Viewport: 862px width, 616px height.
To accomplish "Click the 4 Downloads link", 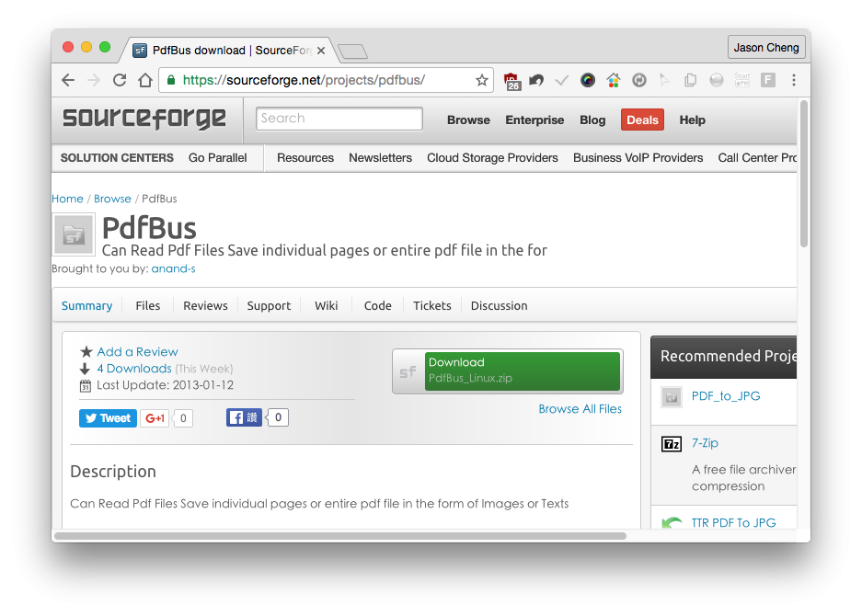I will pyautogui.click(x=134, y=369).
